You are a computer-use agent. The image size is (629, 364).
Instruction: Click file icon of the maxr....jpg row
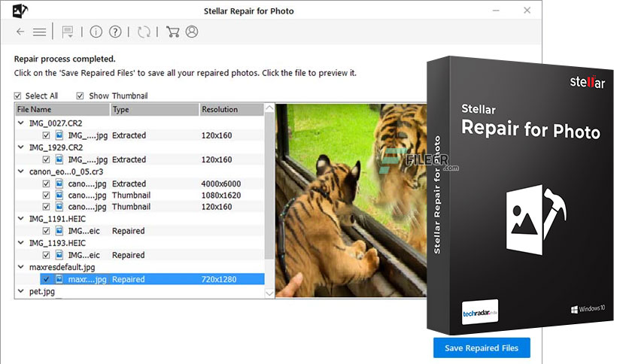[x=59, y=279]
